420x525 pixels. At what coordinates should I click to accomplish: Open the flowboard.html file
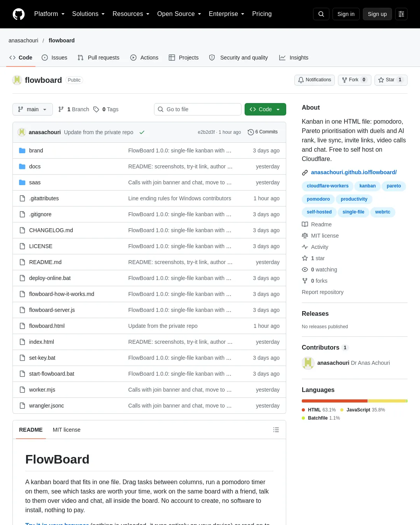click(47, 326)
